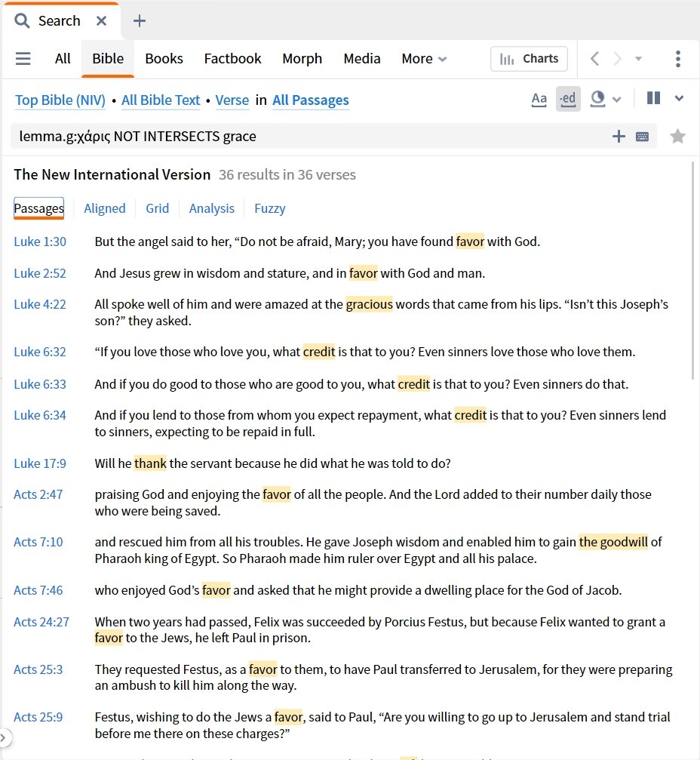Open the Luke 4:22 reference
The height and width of the screenshot is (760, 700).
click(x=40, y=304)
